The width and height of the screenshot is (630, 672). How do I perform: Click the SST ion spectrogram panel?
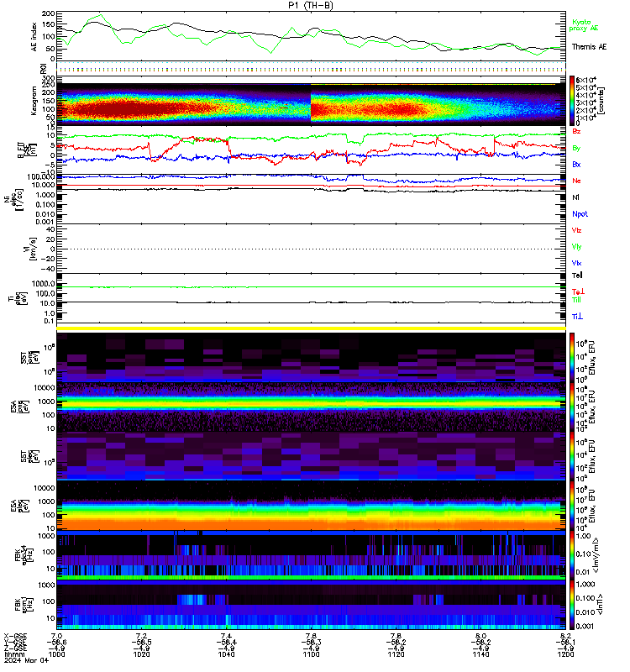(311, 358)
